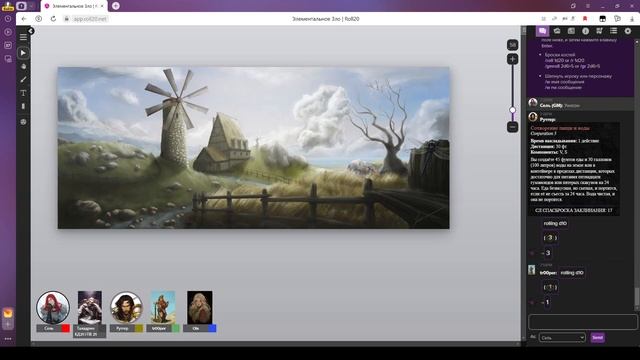The height and width of the screenshot is (360, 640).
Task: Click the Соль (GM) chat avatar
Action: point(533,102)
